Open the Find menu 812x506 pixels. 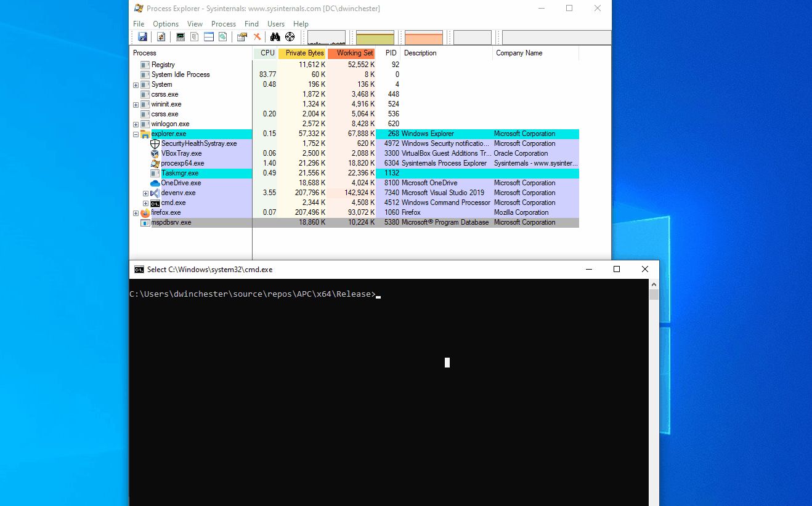[251, 24]
